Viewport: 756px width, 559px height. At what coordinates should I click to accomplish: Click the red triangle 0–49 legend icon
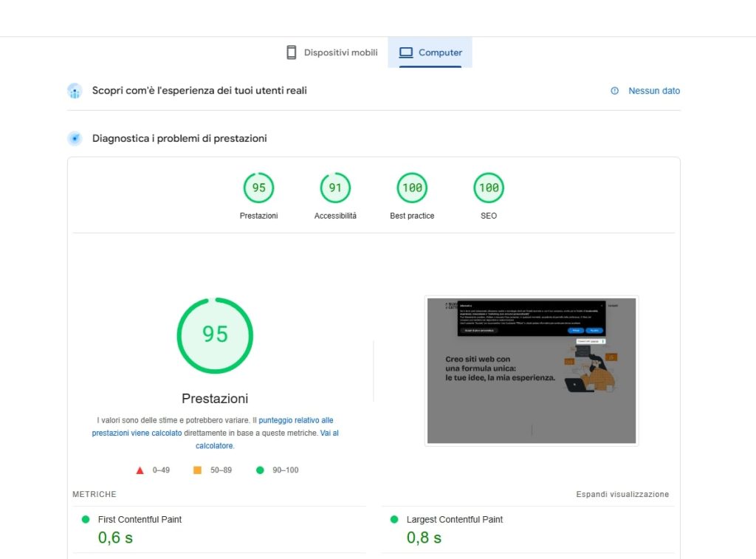coord(140,470)
